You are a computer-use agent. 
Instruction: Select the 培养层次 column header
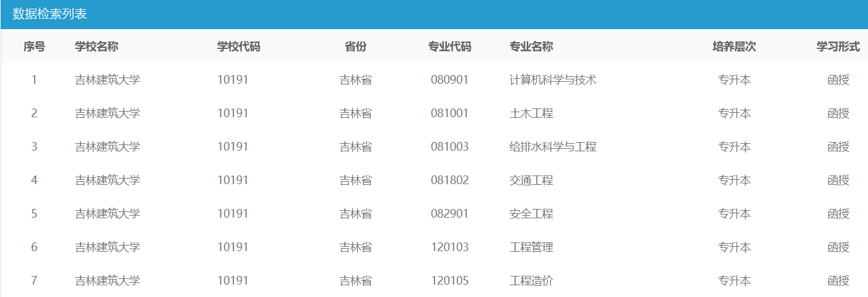tap(734, 47)
